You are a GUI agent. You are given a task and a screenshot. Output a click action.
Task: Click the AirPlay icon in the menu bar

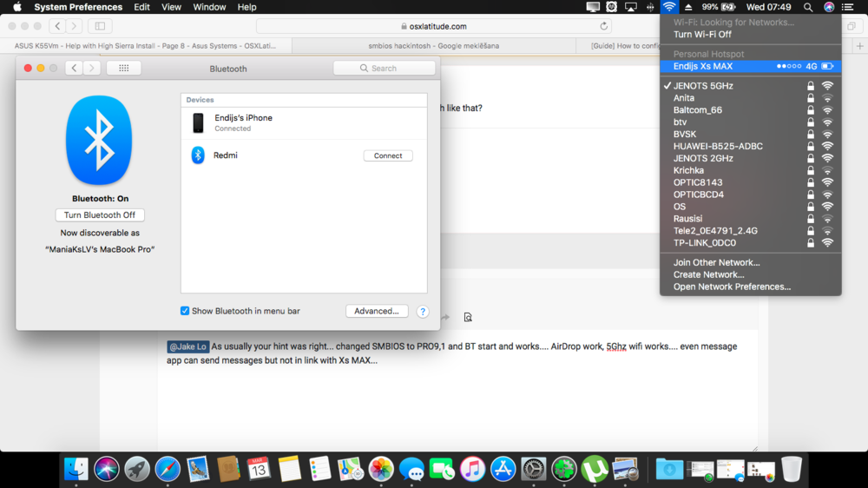pos(631,7)
